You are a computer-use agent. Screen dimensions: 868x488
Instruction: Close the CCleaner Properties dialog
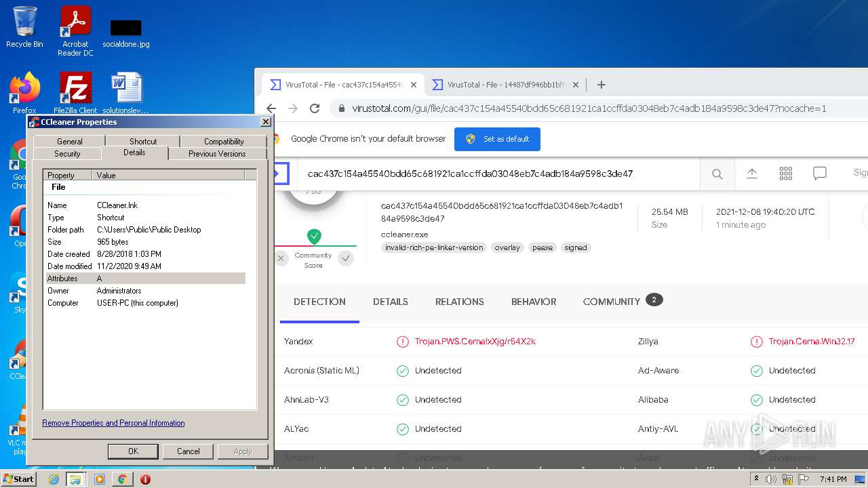(x=266, y=122)
